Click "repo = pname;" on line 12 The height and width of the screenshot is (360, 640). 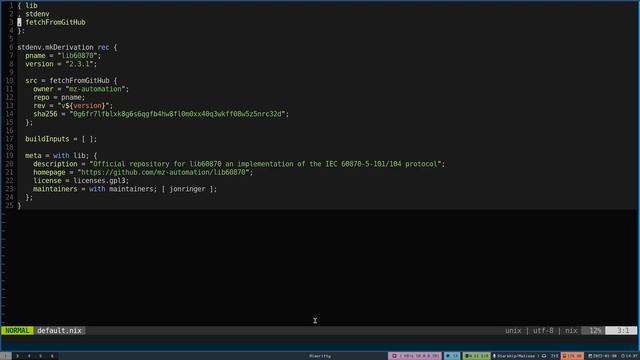(59, 97)
